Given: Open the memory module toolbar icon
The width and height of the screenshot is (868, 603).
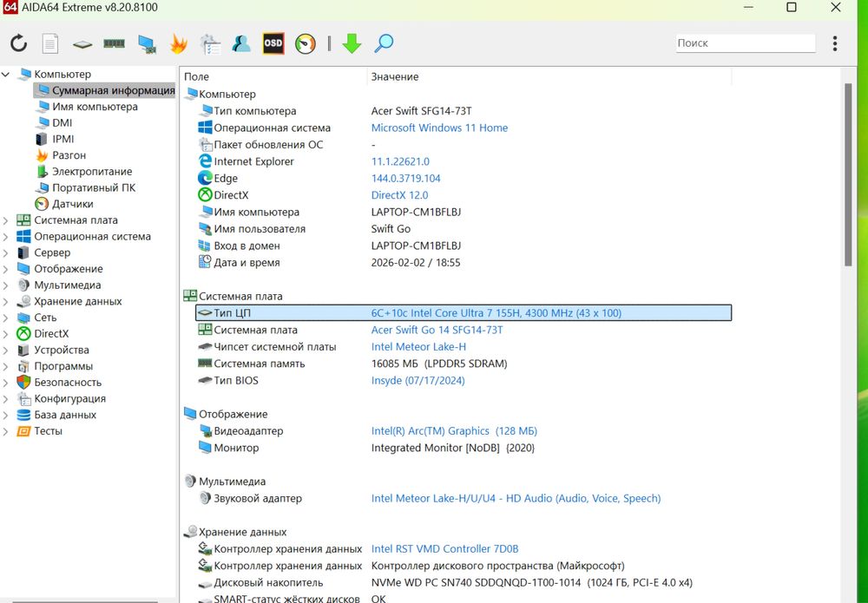Looking at the screenshot, I should pos(114,43).
